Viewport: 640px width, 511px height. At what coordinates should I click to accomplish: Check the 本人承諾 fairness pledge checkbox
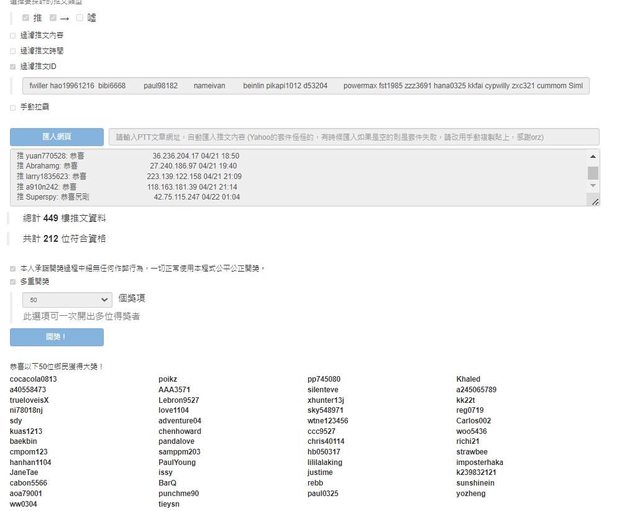[13, 268]
